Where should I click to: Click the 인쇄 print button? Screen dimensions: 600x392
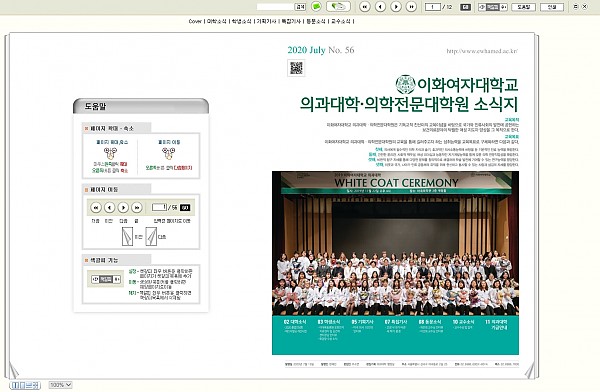[552, 7]
